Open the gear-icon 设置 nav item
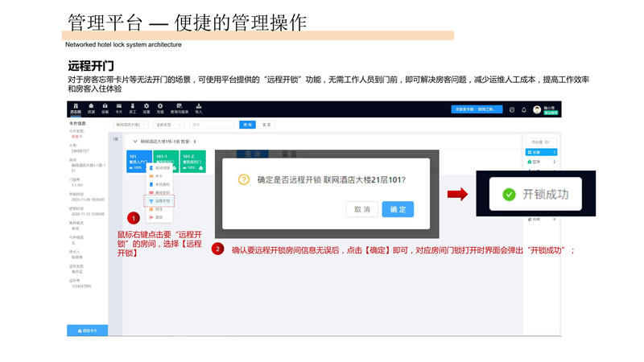 147,109
